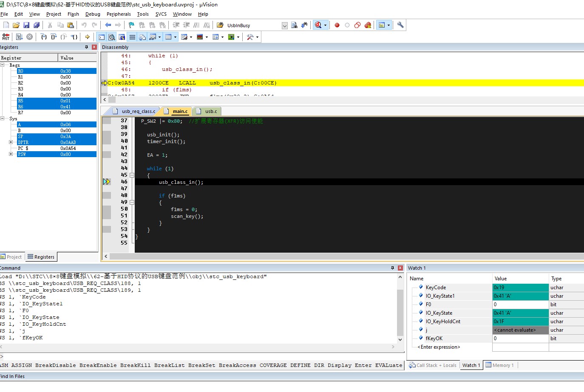Navigate backward with the blue left arrow

point(108,25)
